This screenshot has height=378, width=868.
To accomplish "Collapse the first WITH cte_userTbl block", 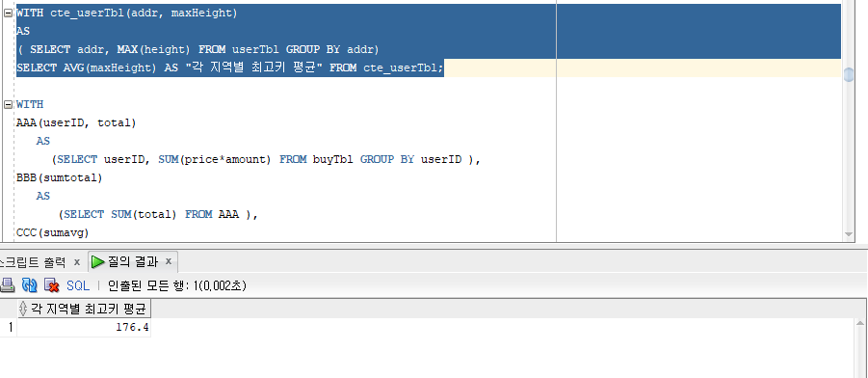I will click(9, 13).
